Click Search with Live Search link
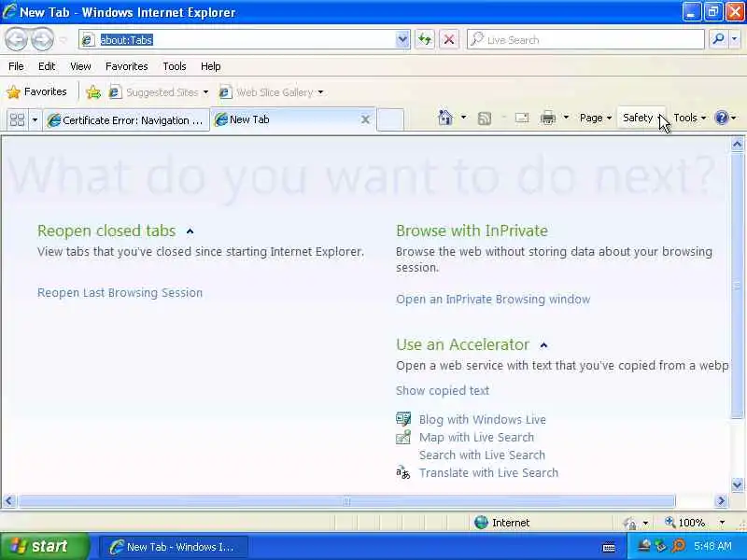The height and width of the screenshot is (560, 747). [x=482, y=455]
